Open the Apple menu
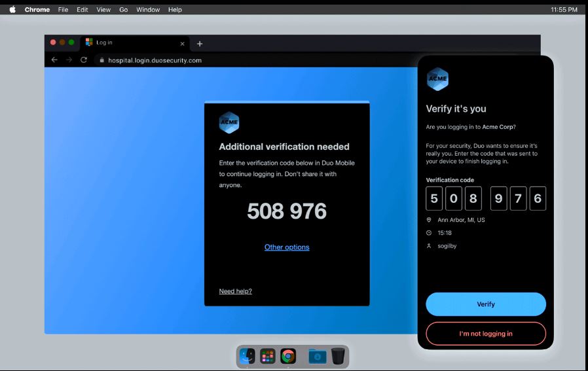Viewport: 588px width, 371px height. [12, 9]
